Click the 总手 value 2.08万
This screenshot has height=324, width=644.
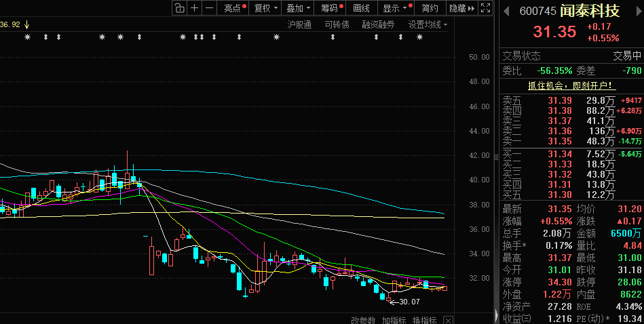pos(557,234)
